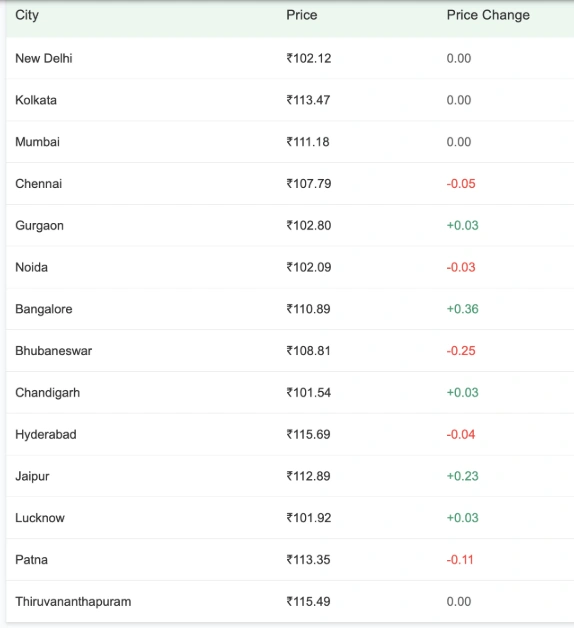
Task: Click the price change in Chandigarh row
Action: click(x=463, y=392)
